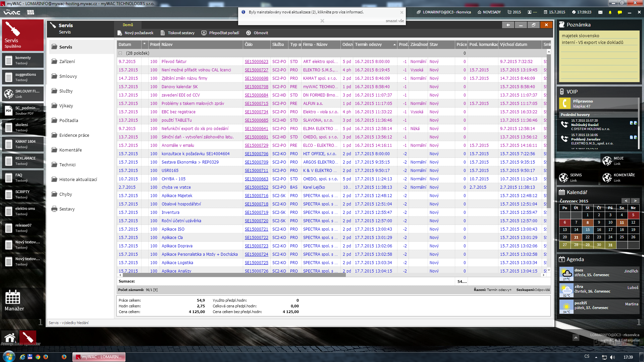Click smazat vše in notification
Viewport: 644px width, 362px height.
(394, 21)
